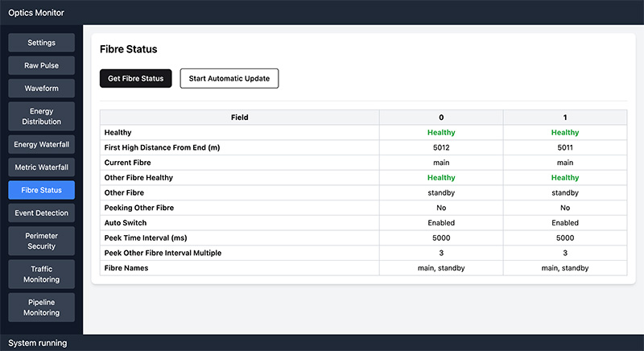Click Healthy status in column 0

441,132
